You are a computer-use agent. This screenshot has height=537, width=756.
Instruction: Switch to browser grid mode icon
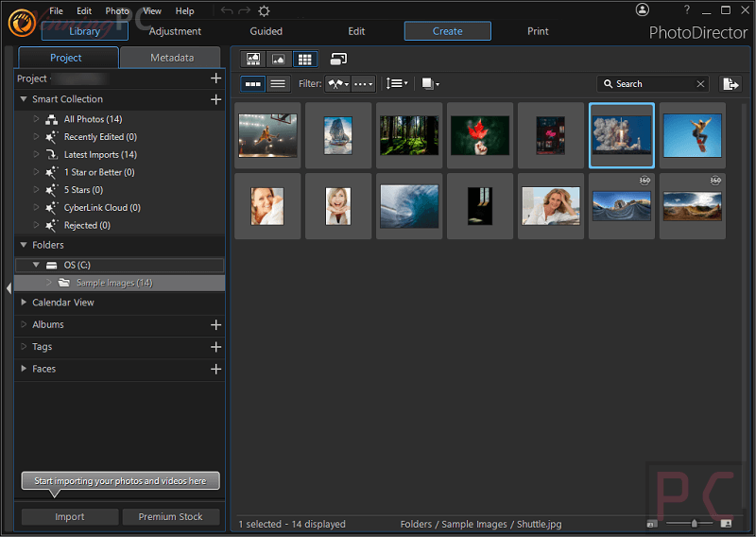click(304, 60)
